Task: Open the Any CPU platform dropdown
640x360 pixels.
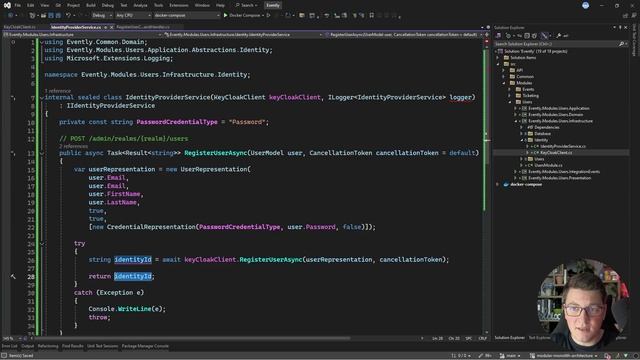Action: point(133,16)
